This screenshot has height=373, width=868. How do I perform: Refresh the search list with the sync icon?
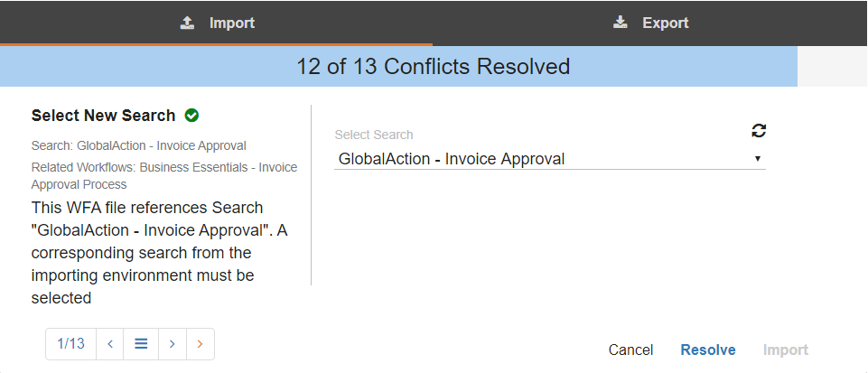(x=759, y=131)
